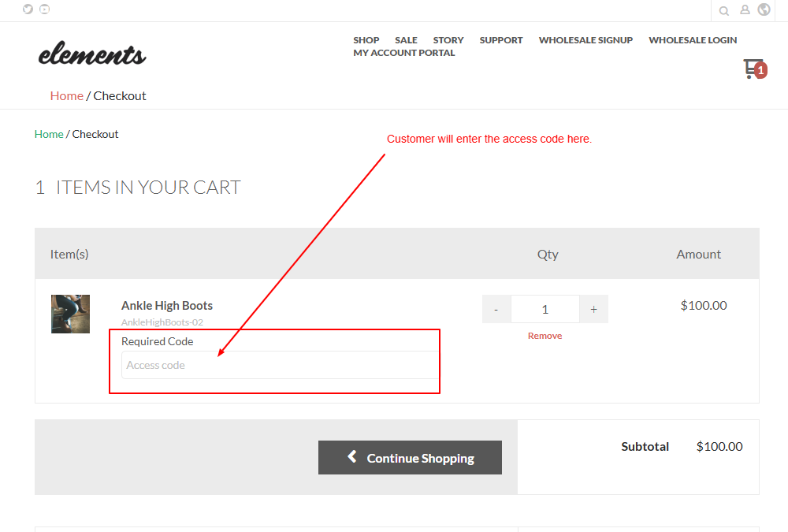Click the Continue Shopping button
The image size is (788, 532).
pyautogui.click(x=410, y=458)
